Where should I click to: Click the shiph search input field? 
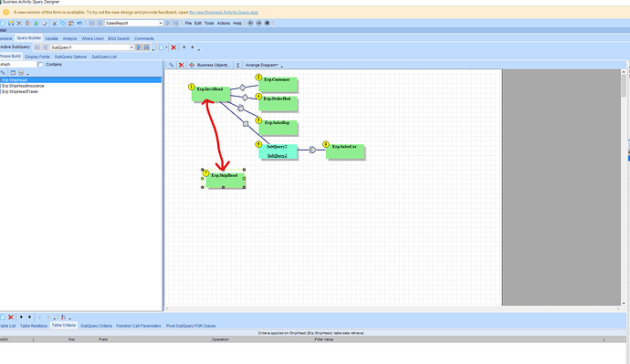tap(17, 64)
